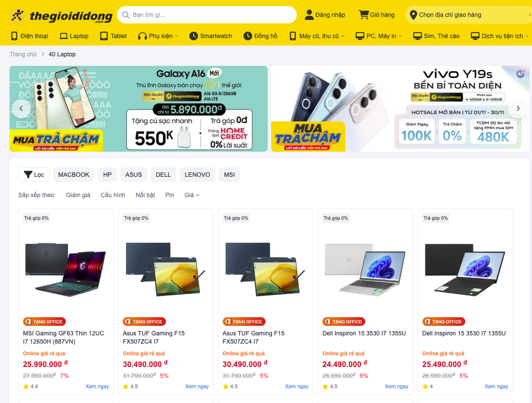Click the search magnifier icon
532x403 pixels.
point(126,15)
